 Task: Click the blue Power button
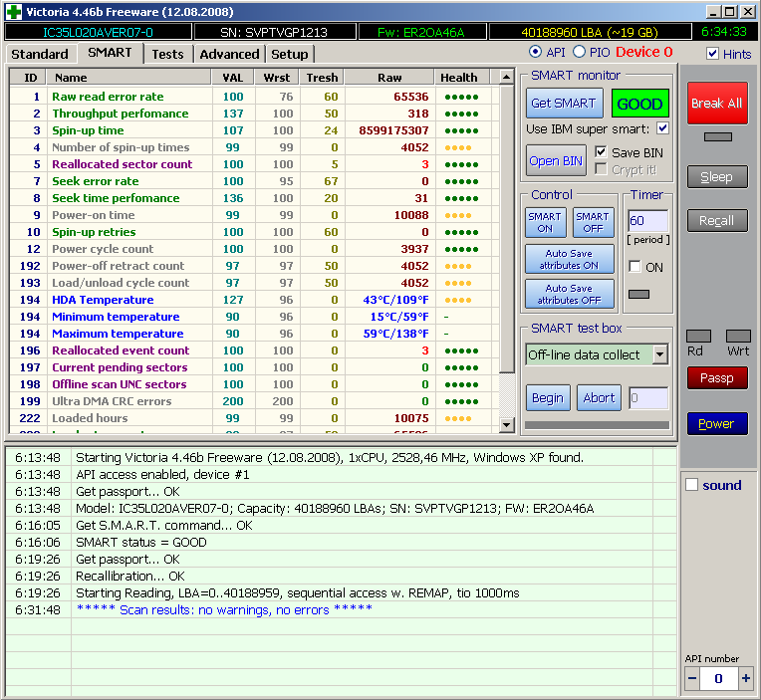717,423
